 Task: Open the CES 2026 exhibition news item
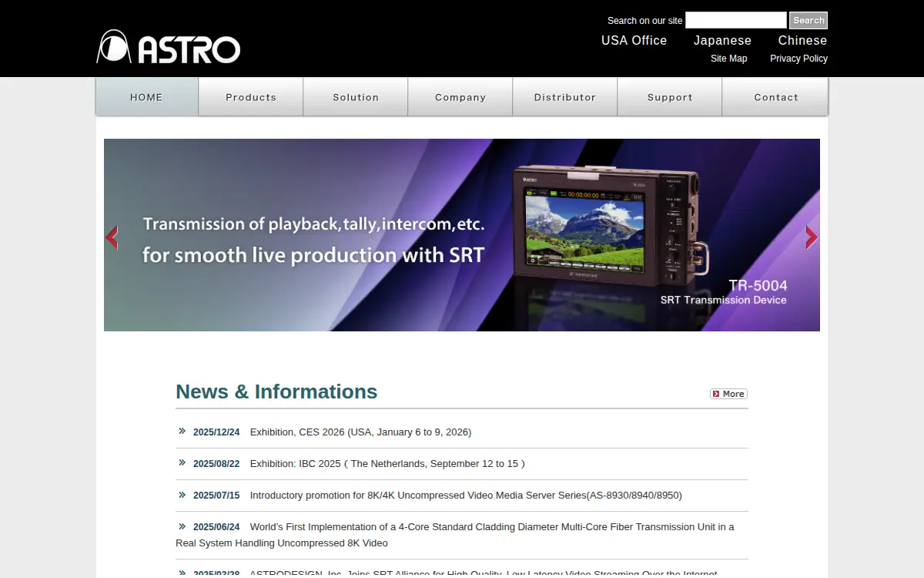pos(360,432)
